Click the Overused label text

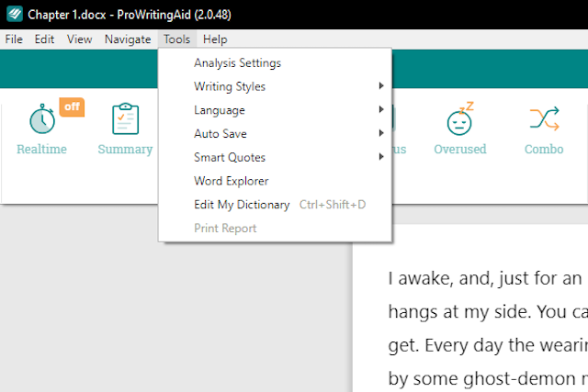(x=460, y=149)
